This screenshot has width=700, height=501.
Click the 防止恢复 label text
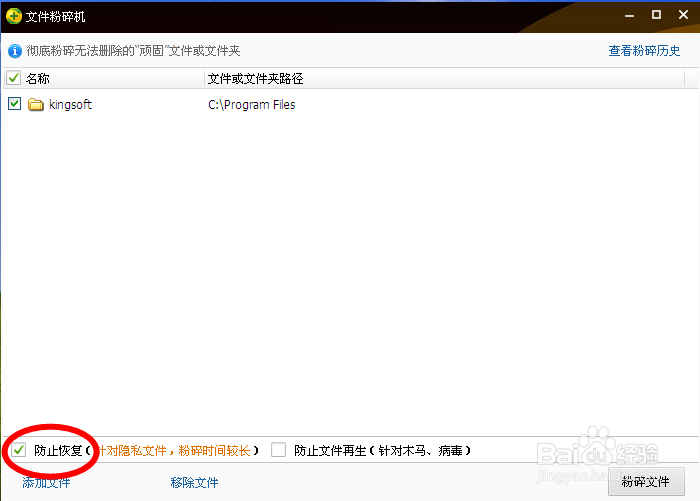[x=58, y=451]
